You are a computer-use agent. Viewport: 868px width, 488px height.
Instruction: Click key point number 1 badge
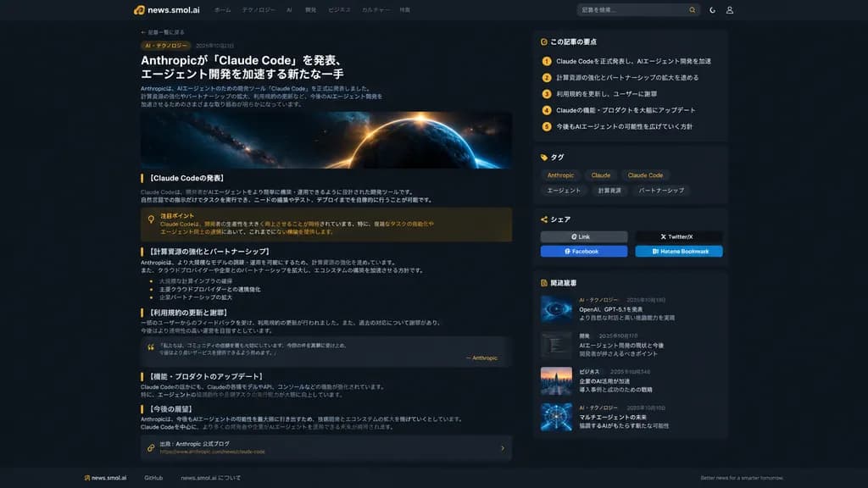point(547,61)
